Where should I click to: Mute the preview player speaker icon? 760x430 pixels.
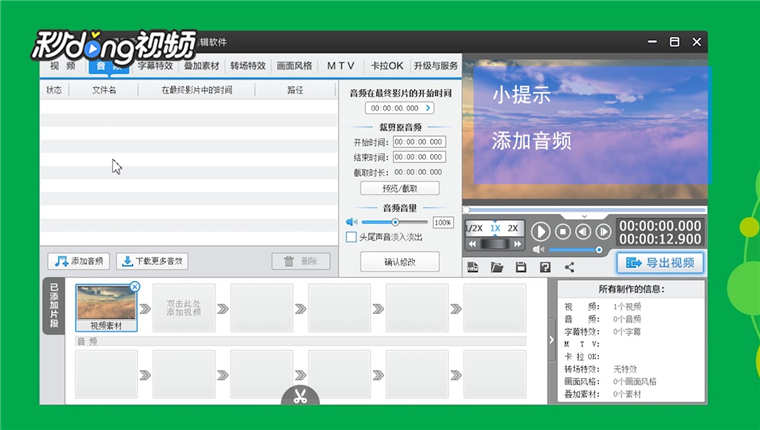click(x=538, y=250)
